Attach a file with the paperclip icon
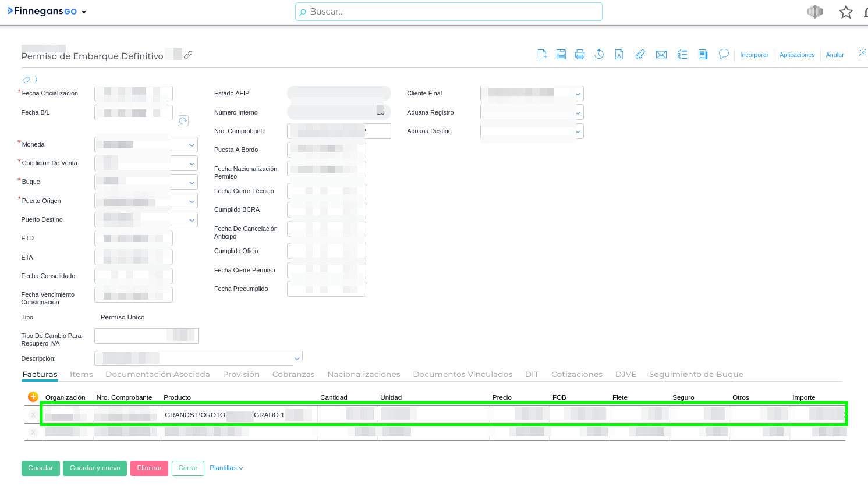Image resolution: width=868 pixels, height=487 pixels. [640, 55]
